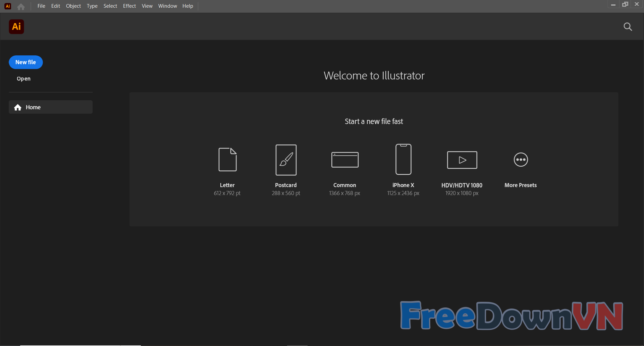Viewport: 644px width, 346px height.
Task: Select the Postcard preset with brush icon
Action: [286, 160]
